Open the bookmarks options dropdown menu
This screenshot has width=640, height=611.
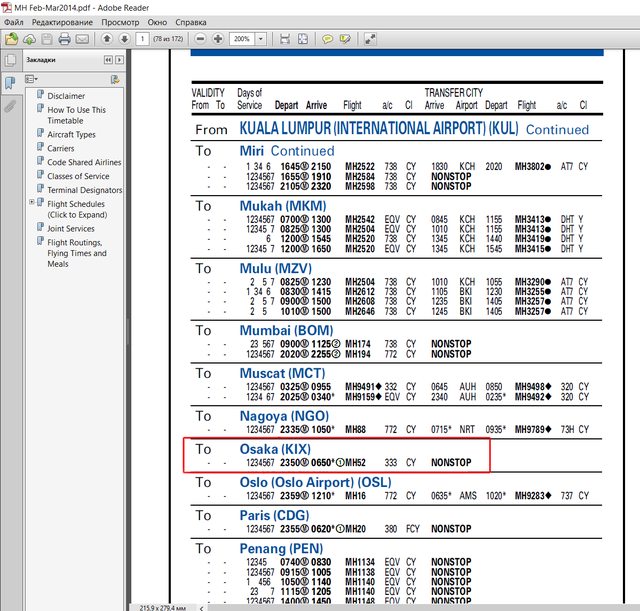pyautogui.click(x=31, y=79)
